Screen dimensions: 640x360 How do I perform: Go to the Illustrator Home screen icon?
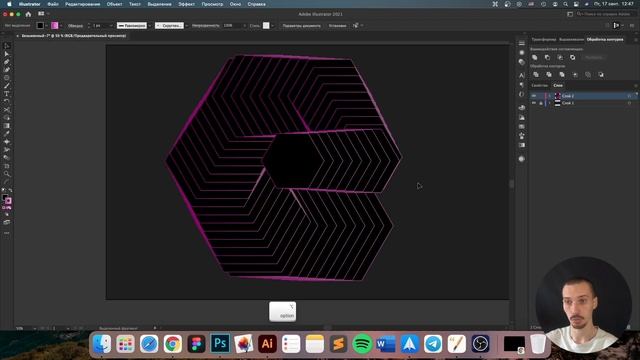[28, 14]
